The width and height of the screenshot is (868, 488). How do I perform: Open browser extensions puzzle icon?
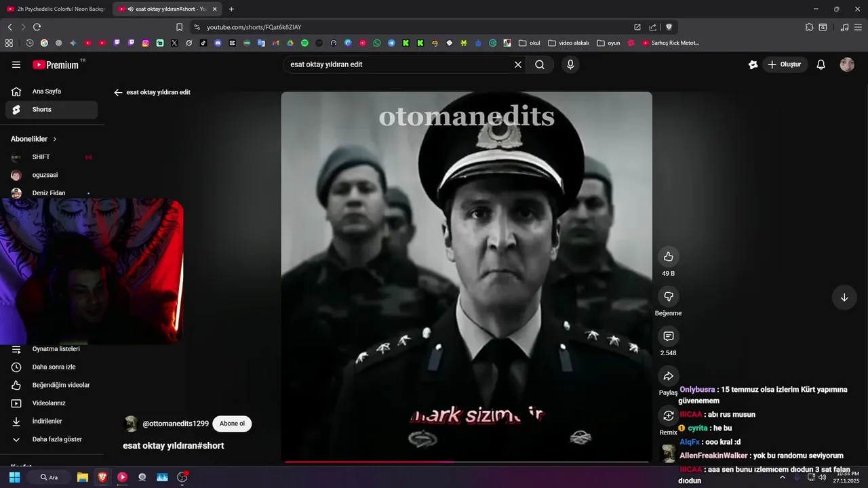pos(809,27)
